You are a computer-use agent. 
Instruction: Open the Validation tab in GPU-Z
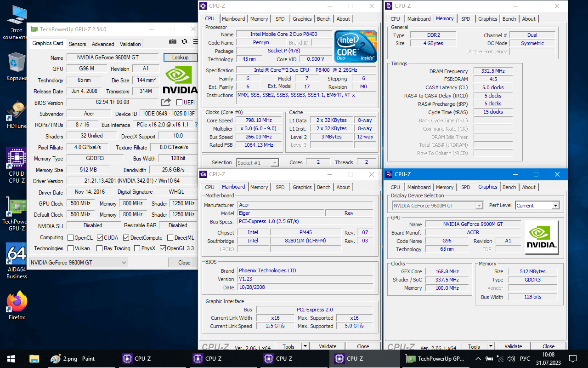point(130,44)
